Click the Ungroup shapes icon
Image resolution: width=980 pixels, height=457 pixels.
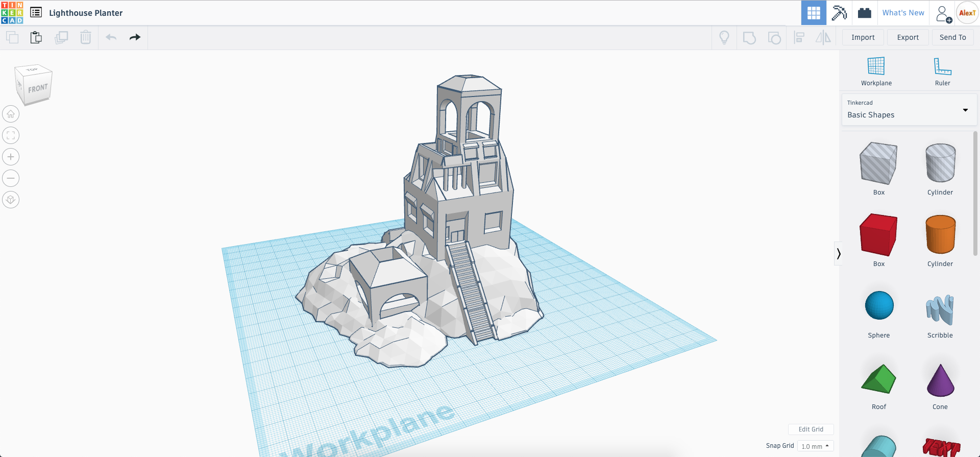click(774, 37)
